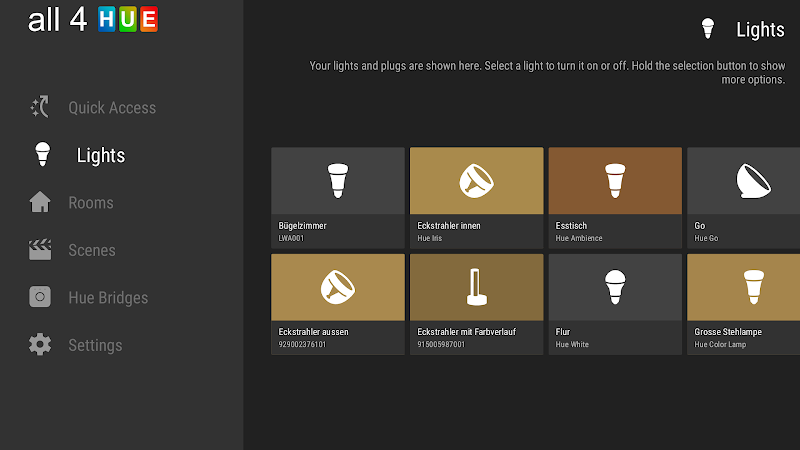
Task: Toggle the Grosse Stehlampe light via its name
Action: point(728,332)
